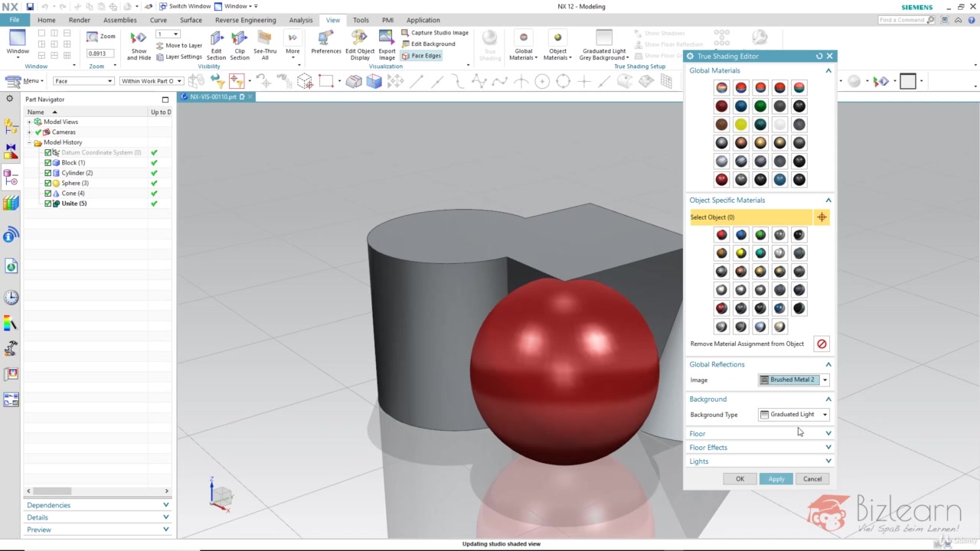Click the Select Object picker in True Shading Editor
This screenshot has height=551, width=980.
click(x=821, y=217)
